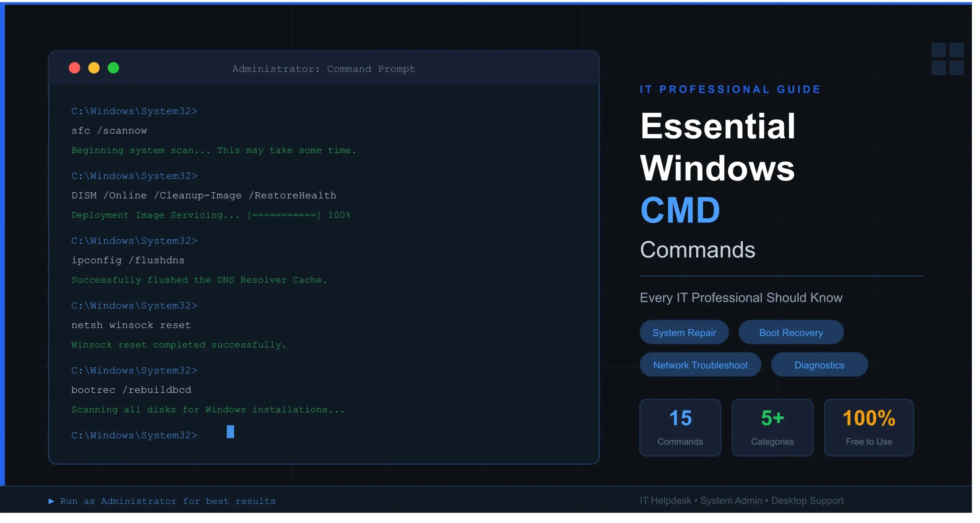Click 'Run as Administrator for best results' text

[168, 501]
